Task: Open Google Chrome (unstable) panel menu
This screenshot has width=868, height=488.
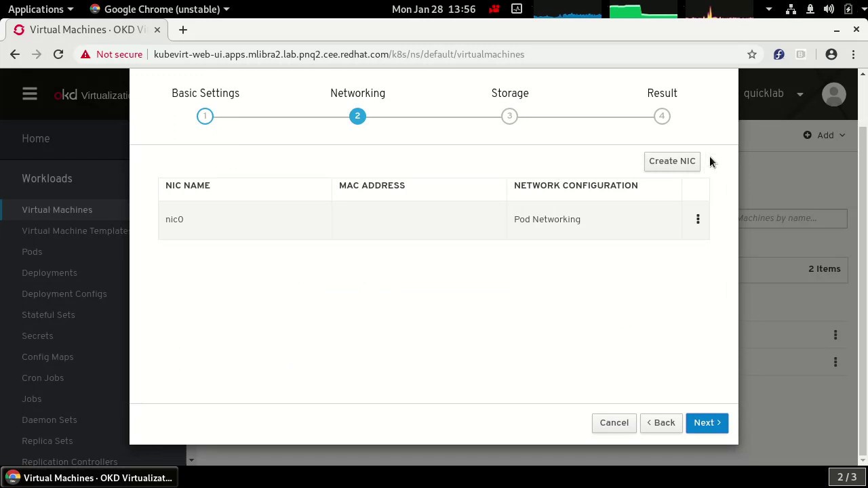Action: [x=160, y=9]
